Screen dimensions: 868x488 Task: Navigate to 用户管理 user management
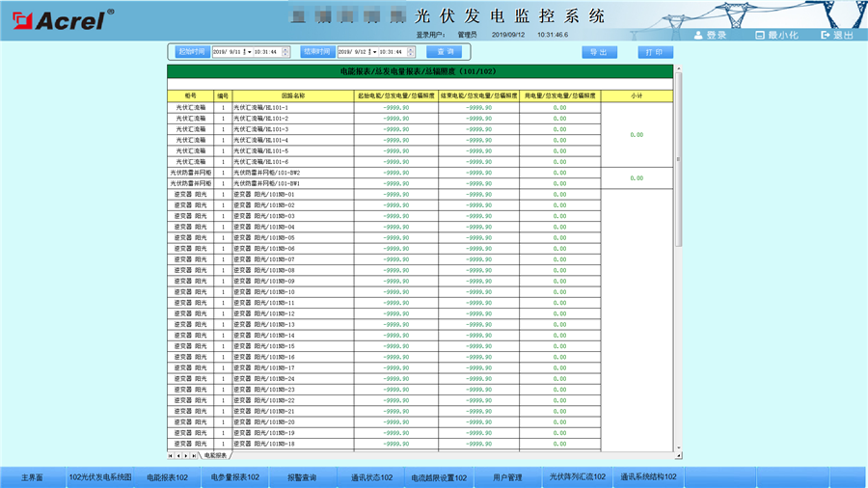click(x=507, y=477)
